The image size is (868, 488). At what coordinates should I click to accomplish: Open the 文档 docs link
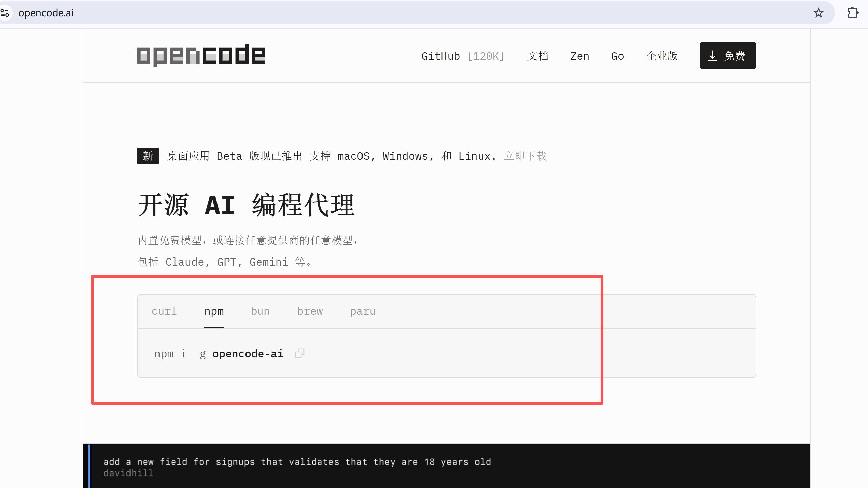pos(538,56)
